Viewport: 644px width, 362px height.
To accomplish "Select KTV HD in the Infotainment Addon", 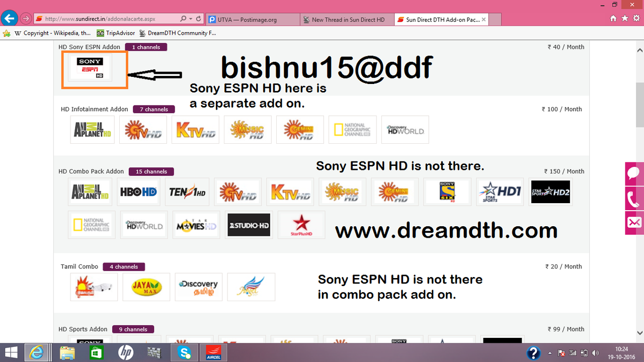I will (x=195, y=130).
